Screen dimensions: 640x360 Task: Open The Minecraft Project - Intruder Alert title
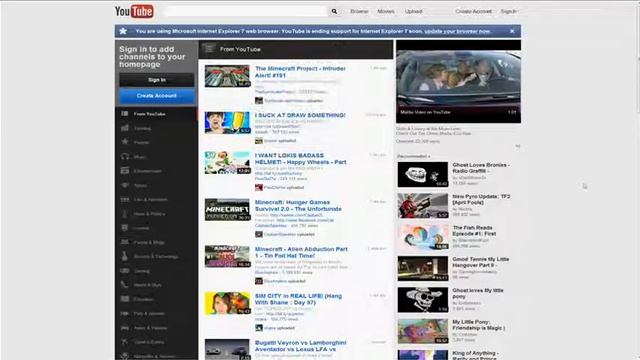300,72
